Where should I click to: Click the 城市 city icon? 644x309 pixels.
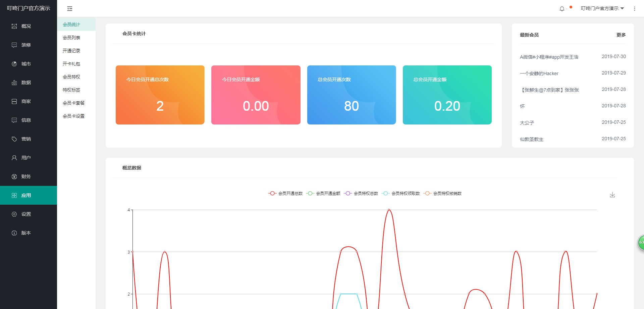pyautogui.click(x=14, y=64)
